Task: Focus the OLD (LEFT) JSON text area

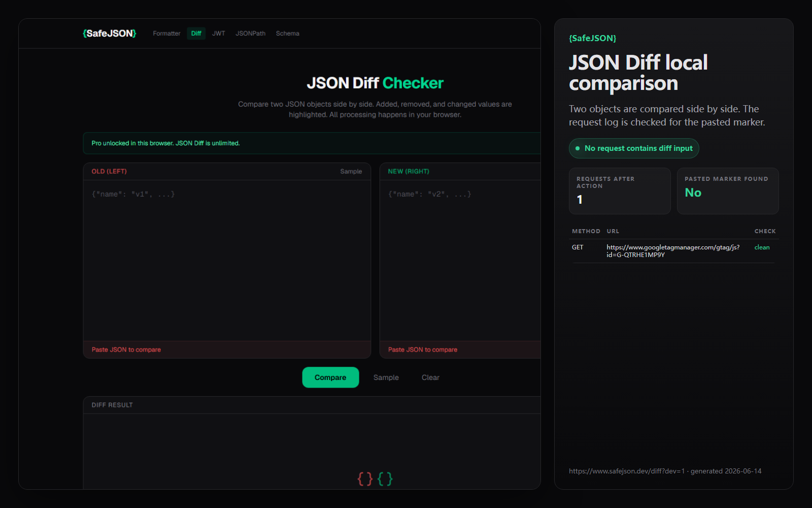Action: coord(227,261)
